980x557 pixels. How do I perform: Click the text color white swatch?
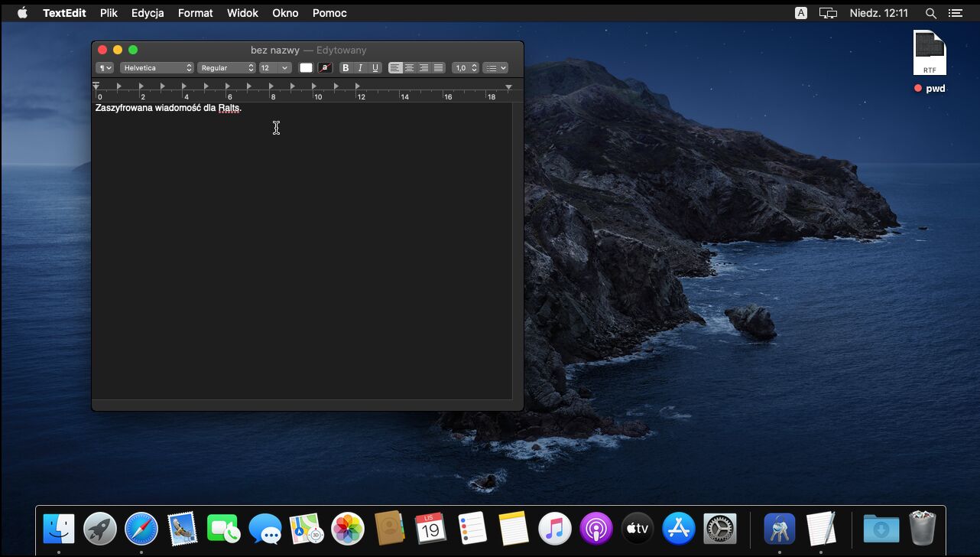(306, 68)
